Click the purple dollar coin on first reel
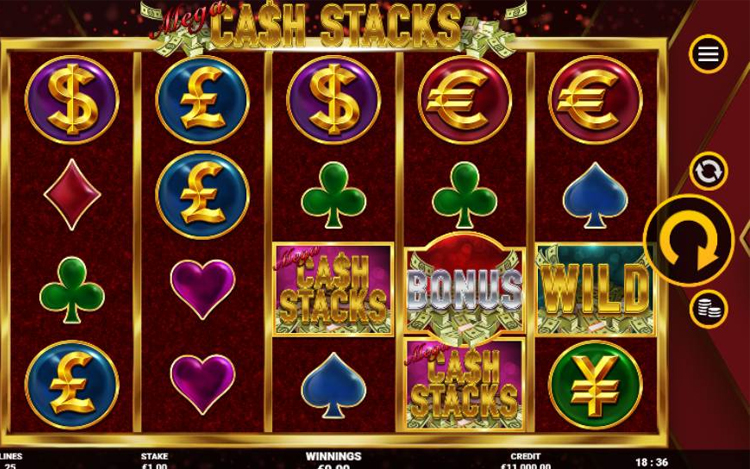Screen dimensions: 750x469 click(x=72, y=100)
